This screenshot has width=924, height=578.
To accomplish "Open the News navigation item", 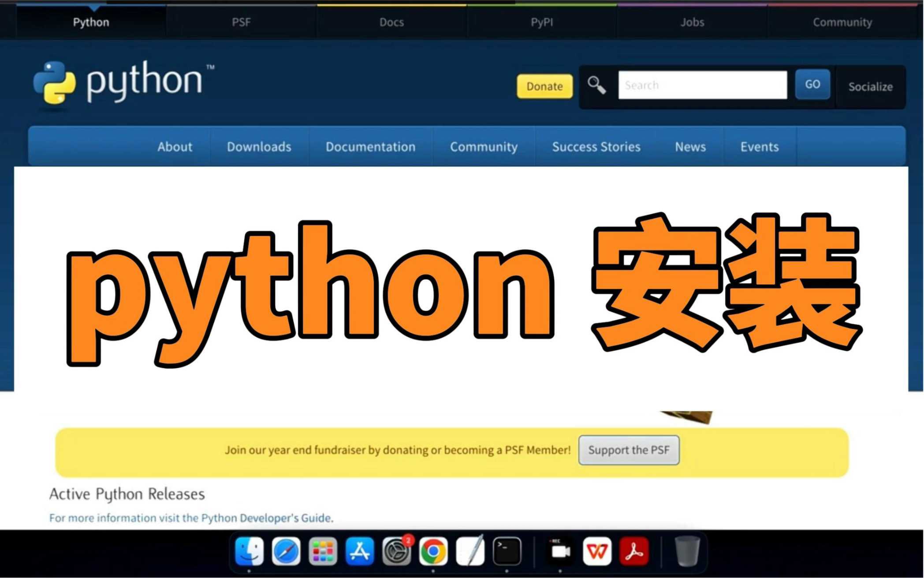I will point(691,147).
